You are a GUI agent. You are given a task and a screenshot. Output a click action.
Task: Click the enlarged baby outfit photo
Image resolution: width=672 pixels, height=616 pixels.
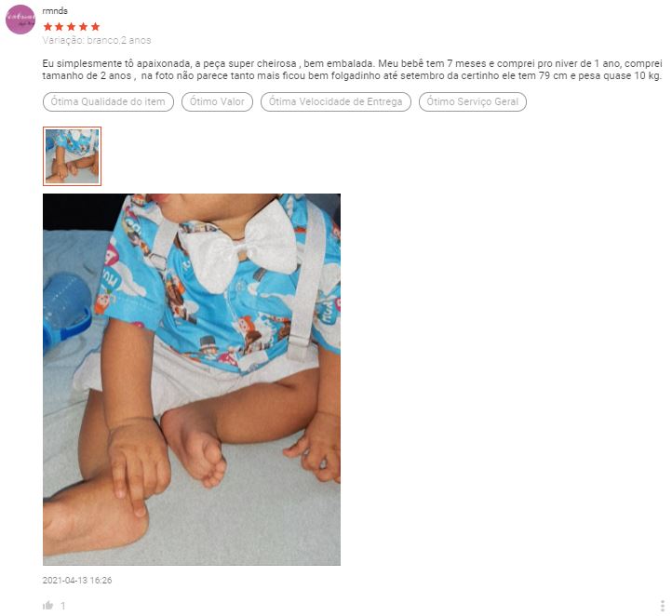[x=192, y=380]
